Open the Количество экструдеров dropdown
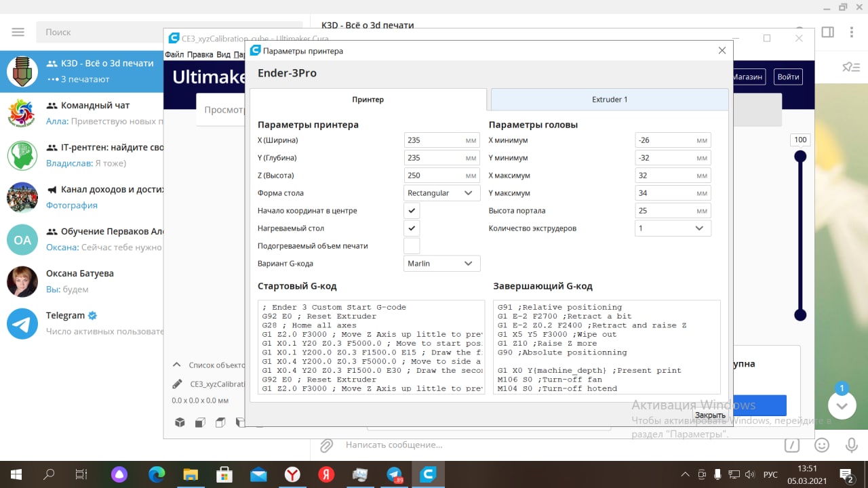The image size is (868, 488). [x=673, y=228]
